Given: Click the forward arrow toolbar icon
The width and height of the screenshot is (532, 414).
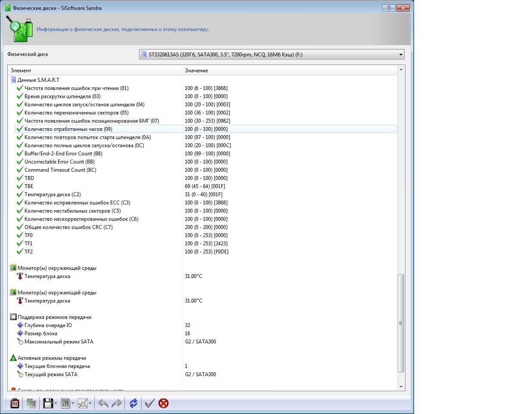Looking at the screenshot, I should point(117,403).
